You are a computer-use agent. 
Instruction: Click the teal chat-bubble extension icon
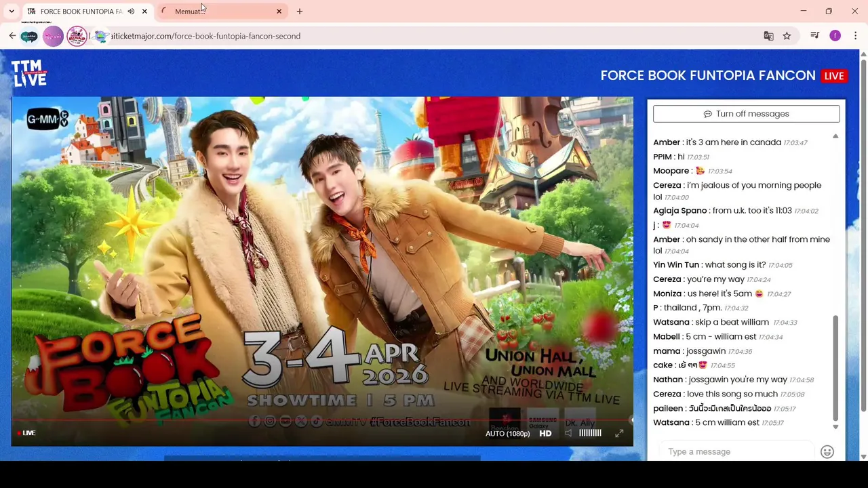(29, 37)
